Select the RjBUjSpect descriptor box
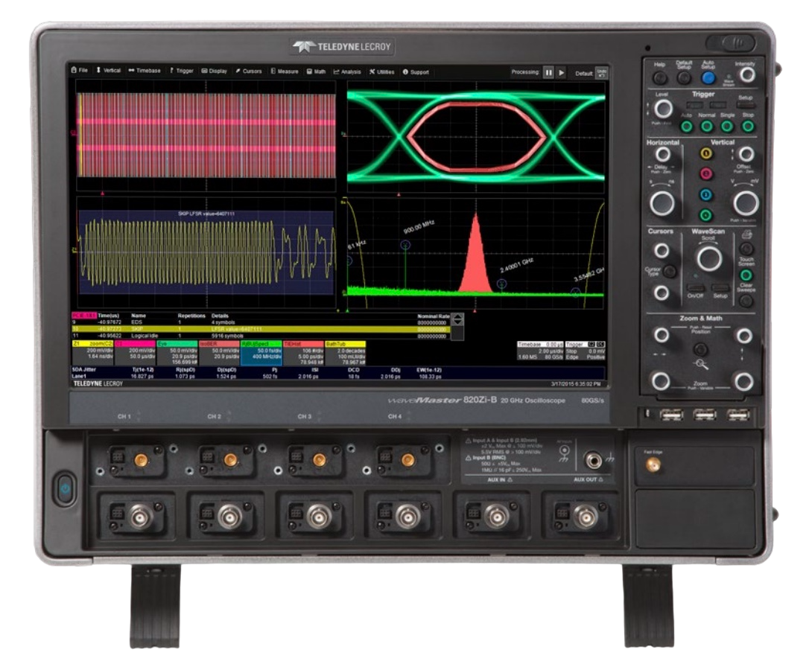This screenshot has width=812, height=667. [x=261, y=352]
